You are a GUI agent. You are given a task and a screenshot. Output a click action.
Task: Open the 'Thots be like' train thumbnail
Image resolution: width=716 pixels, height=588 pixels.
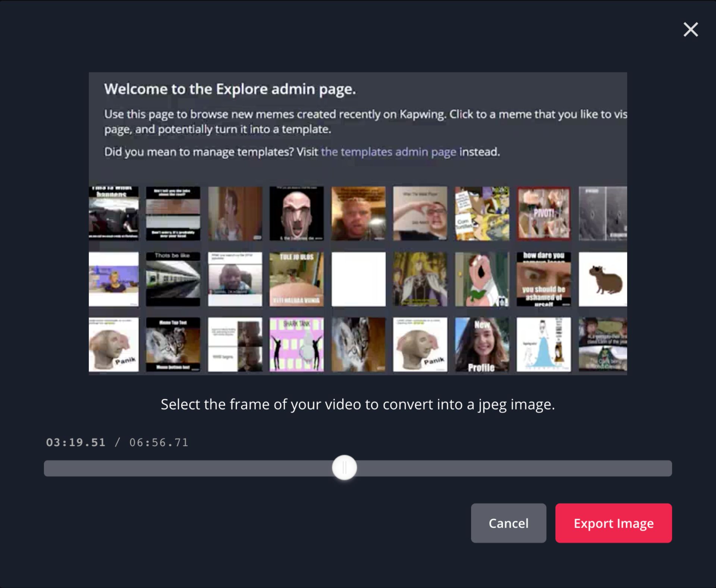pyautogui.click(x=173, y=279)
